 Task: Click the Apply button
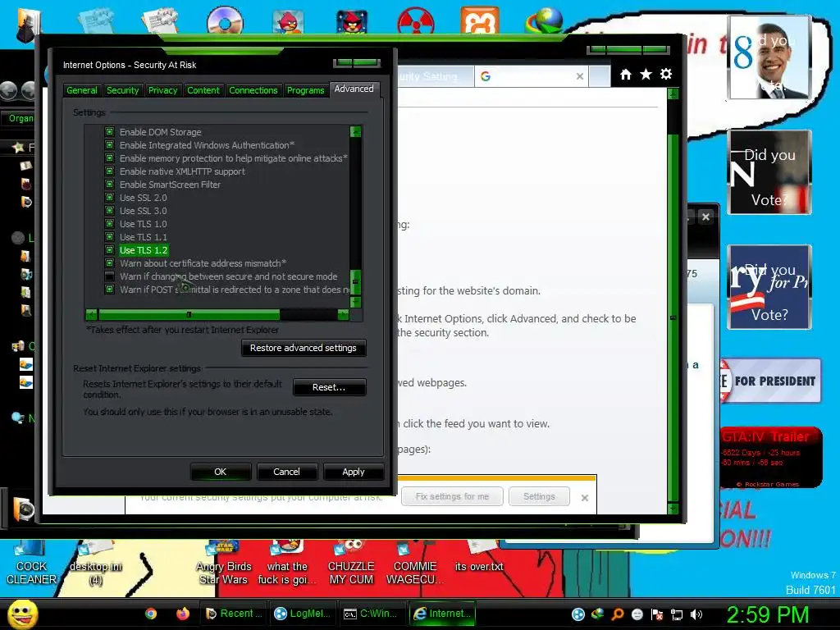coord(353,472)
